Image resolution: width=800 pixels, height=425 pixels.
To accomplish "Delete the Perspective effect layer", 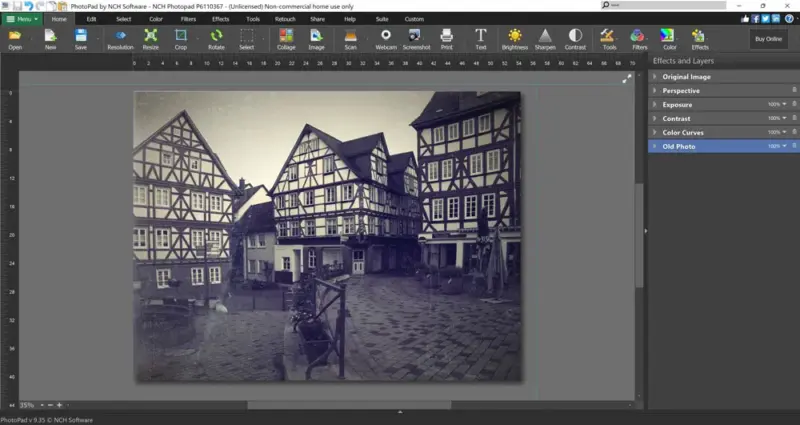I will coord(794,90).
